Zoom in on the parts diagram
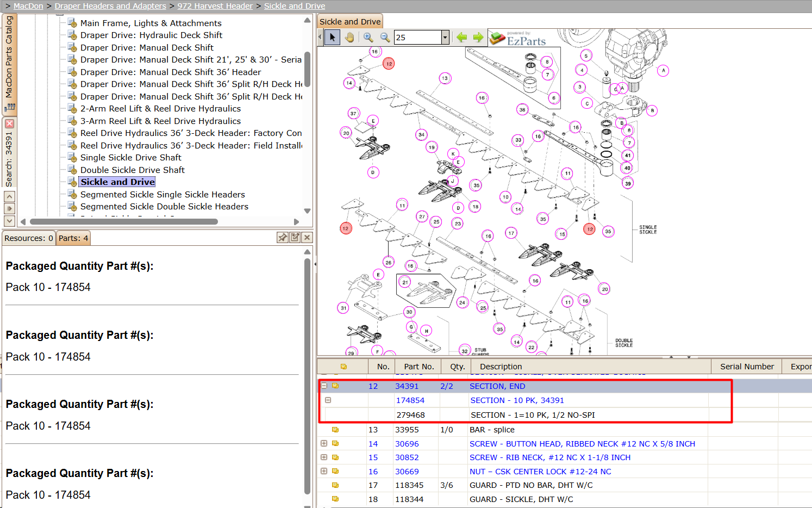The image size is (812, 508). coord(368,37)
